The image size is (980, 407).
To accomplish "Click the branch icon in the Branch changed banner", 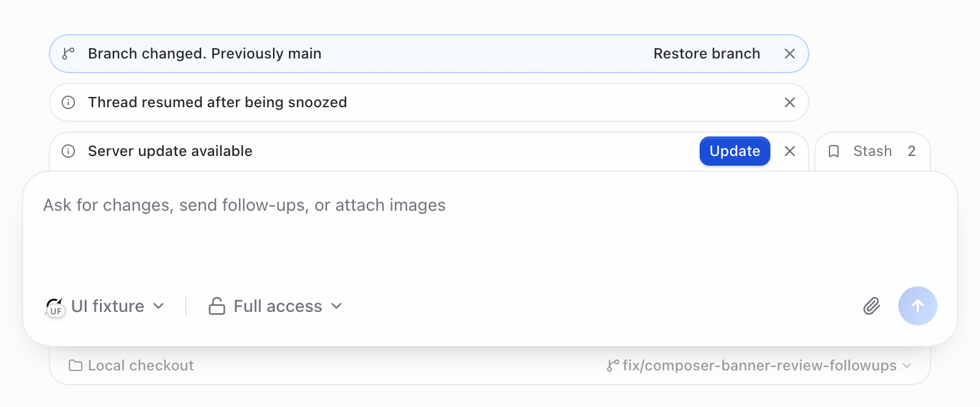I will coord(68,54).
